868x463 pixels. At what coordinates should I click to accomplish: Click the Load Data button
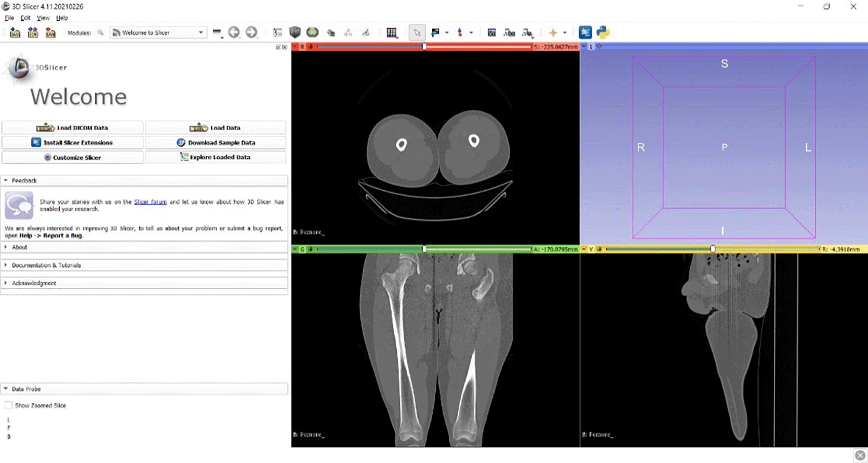(215, 128)
